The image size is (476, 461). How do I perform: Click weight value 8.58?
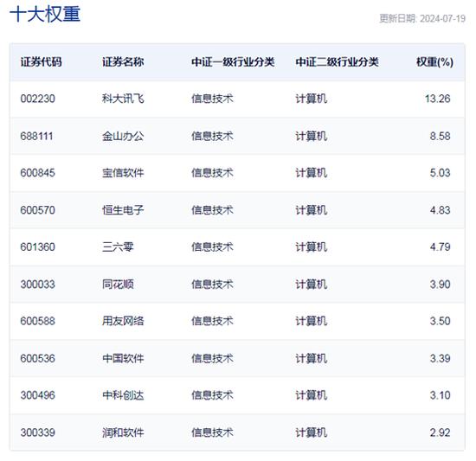tap(440, 136)
